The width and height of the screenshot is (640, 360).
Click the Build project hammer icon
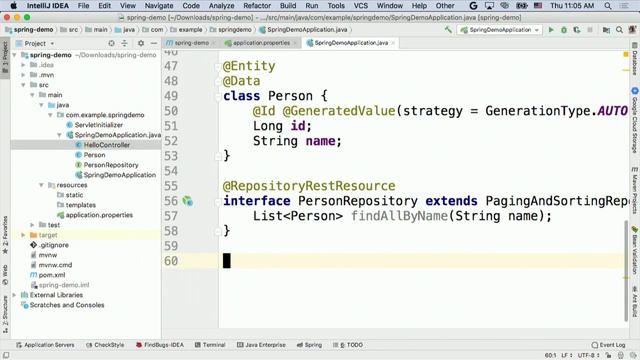(448, 30)
